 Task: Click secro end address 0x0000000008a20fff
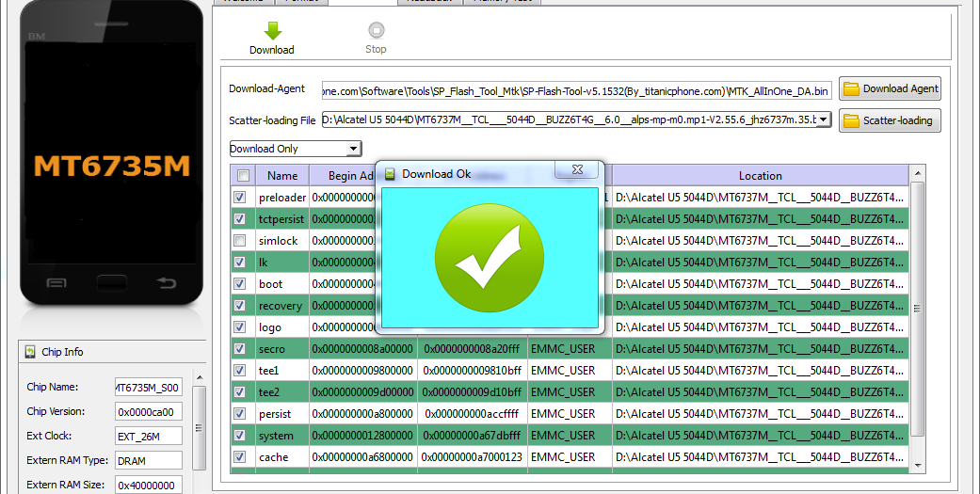coord(472,349)
